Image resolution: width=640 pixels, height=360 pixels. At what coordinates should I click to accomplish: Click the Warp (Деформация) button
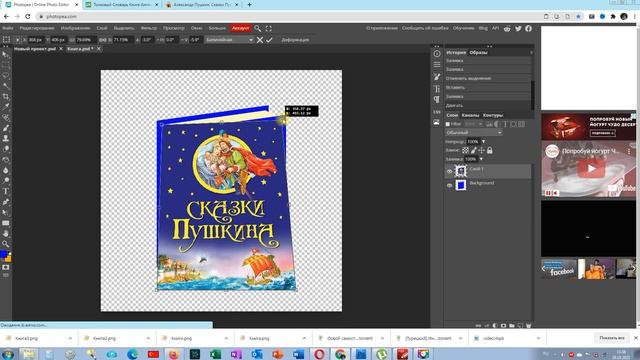[295, 40]
